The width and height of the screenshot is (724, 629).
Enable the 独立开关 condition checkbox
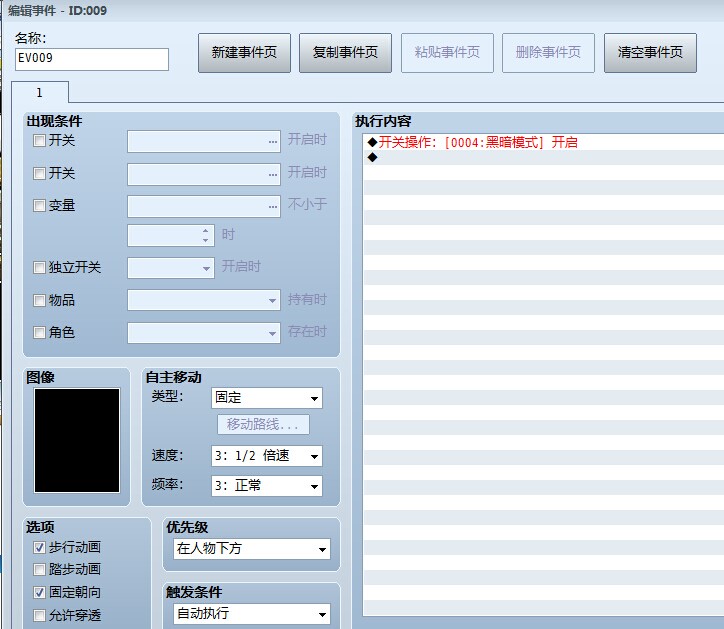pos(39,267)
